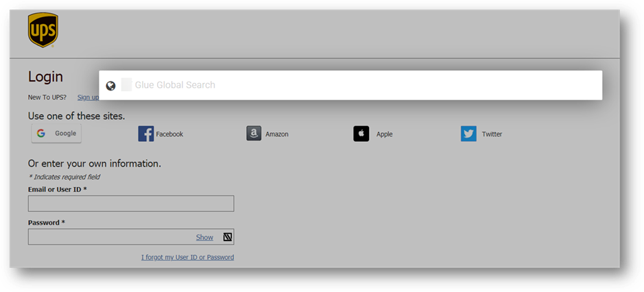Click the 'New To UPS?' text
Viewport: 644px width, 292px height.
pos(47,97)
